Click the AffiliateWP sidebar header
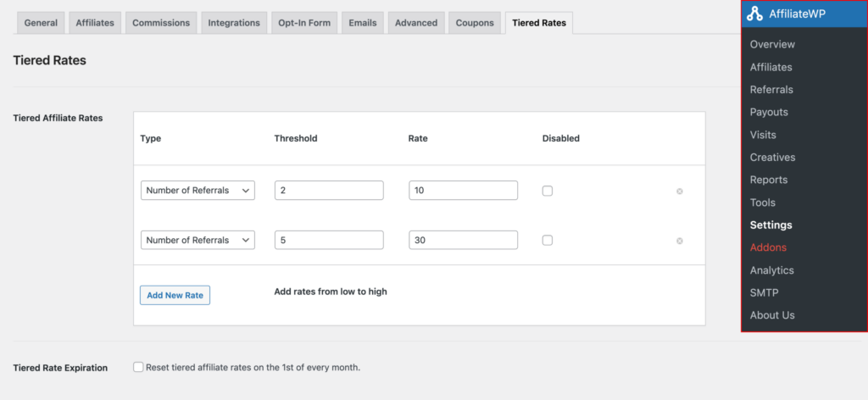The width and height of the screenshot is (868, 400). tap(805, 14)
